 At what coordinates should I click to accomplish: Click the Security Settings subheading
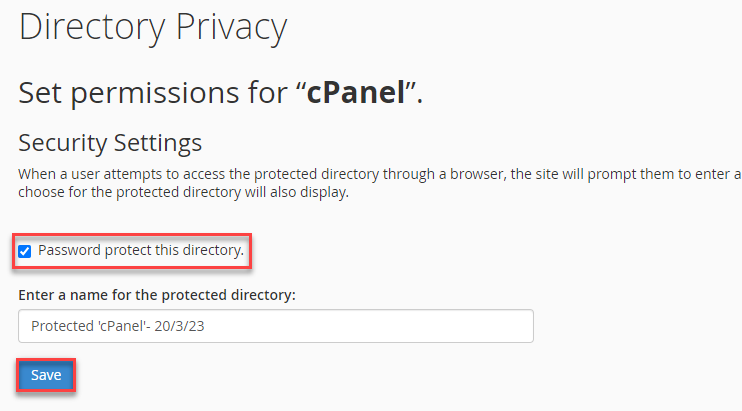110,141
